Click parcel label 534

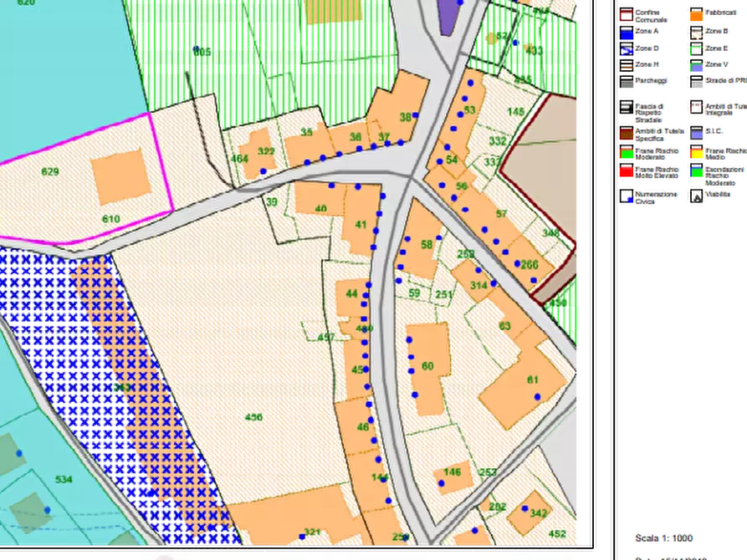point(63,479)
